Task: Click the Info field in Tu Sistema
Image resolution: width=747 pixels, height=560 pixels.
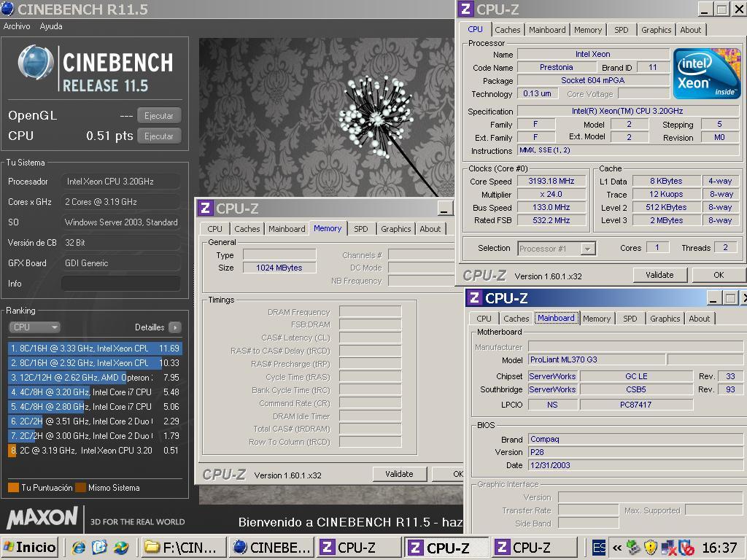Action: 120,284
